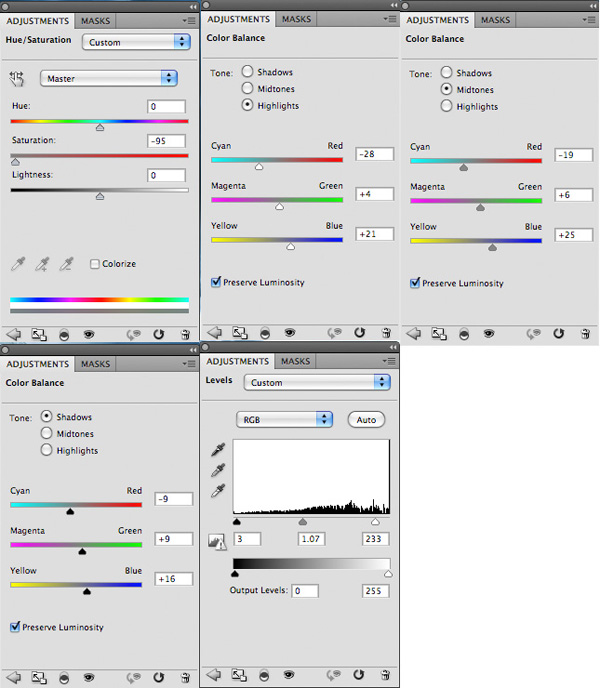
Task: Clip to layer icon in Hue/Saturation panel footer
Action: pos(64,335)
